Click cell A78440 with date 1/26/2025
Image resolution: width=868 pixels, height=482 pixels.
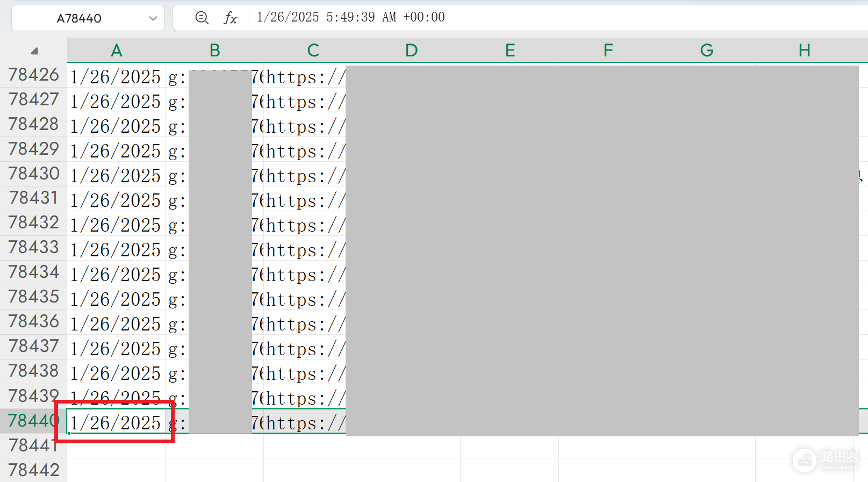tap(116, 421)
